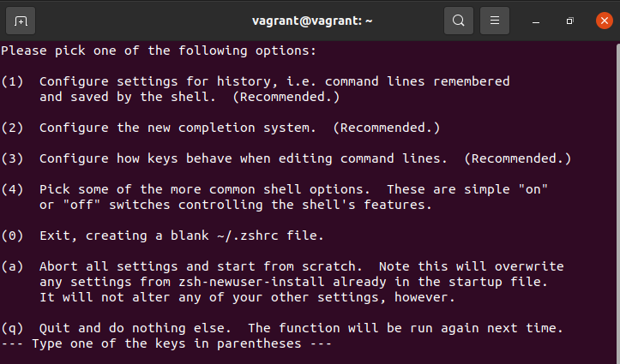
Task: Click the "Please pick one" heading line
Action: [159, 51]
